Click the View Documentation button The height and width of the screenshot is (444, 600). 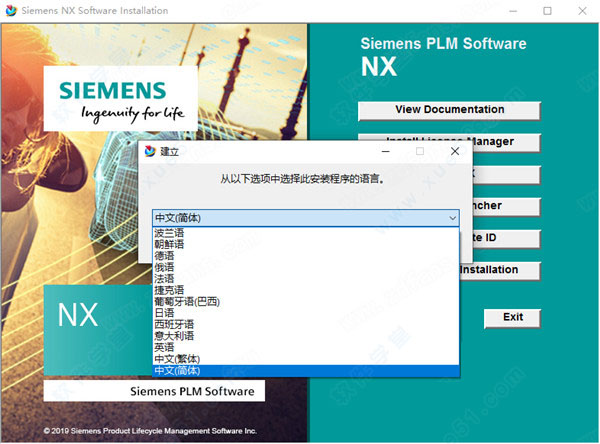point(449,109)
